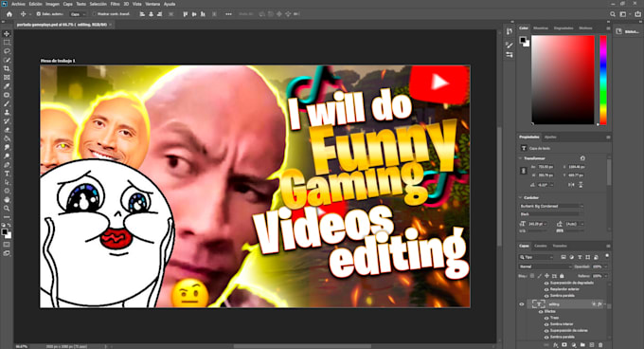The width and height of the screenshot is (644, 349).
Task: Click the rainbow hue slider strip
Action: pyautogui.click(x=603, y=80)
